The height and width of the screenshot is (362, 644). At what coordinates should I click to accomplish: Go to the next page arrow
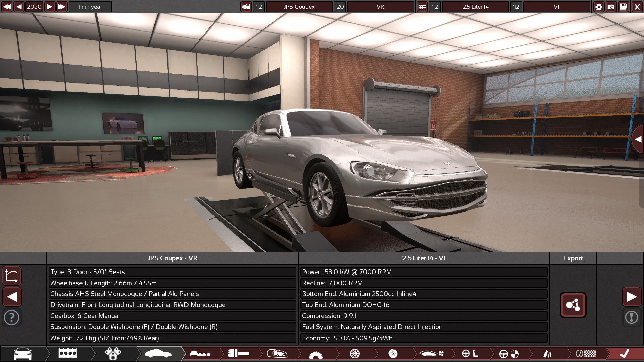click(x=632, y=297)
